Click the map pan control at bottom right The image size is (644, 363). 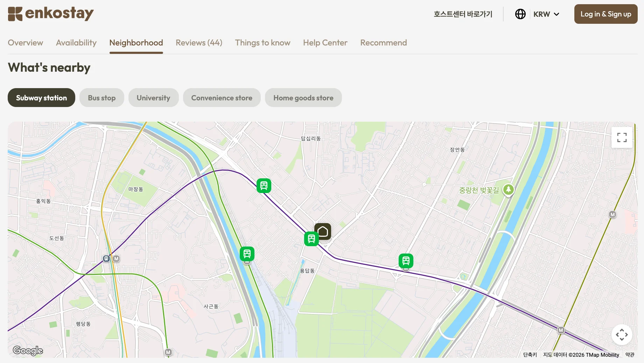tap(622, 335)
